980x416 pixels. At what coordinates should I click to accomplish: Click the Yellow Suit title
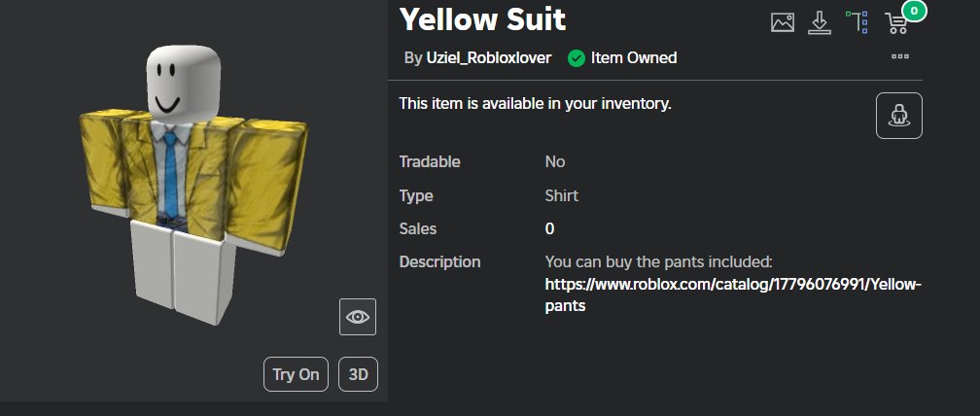click(x=482, y=19)
